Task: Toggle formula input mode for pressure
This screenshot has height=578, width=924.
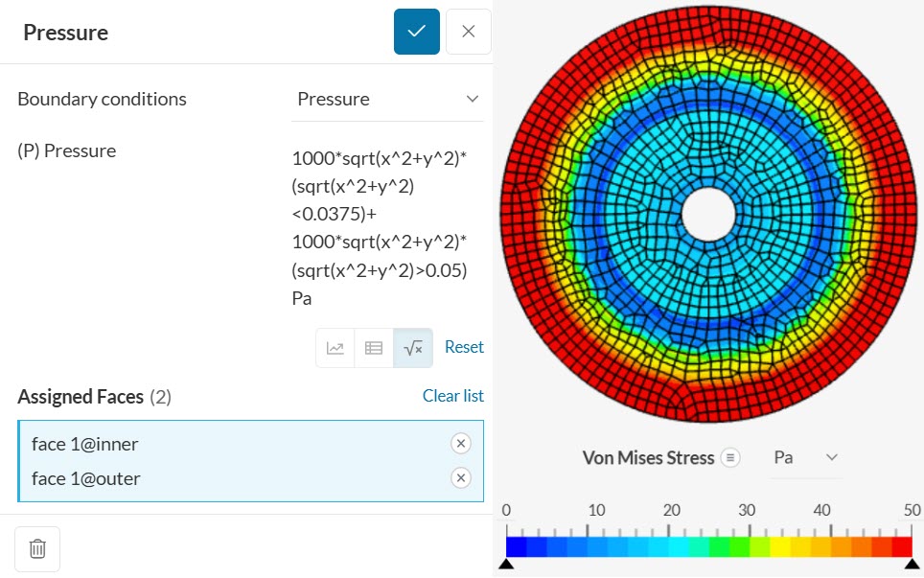Action: point(413,348)
